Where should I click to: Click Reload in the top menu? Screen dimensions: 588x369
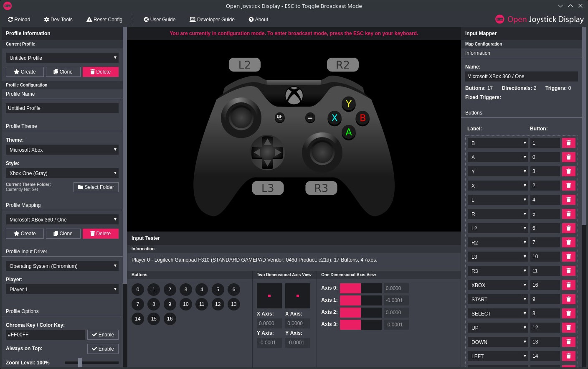tap(19, 20)
